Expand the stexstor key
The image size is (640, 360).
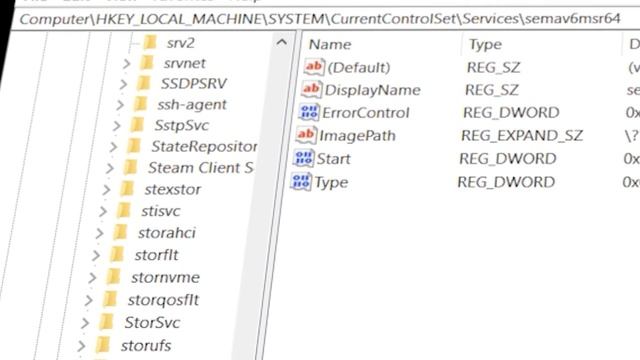tap(107, 189)
